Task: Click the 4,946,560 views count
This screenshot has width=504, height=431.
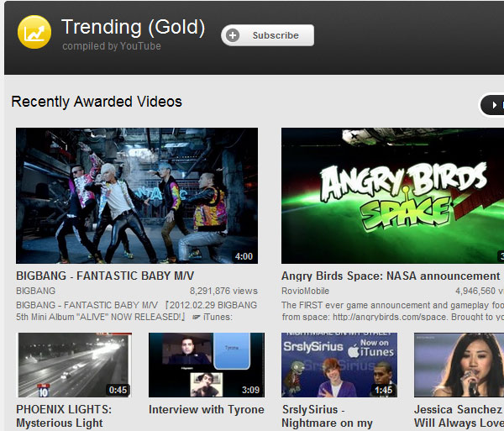Action: click(480, 291)
